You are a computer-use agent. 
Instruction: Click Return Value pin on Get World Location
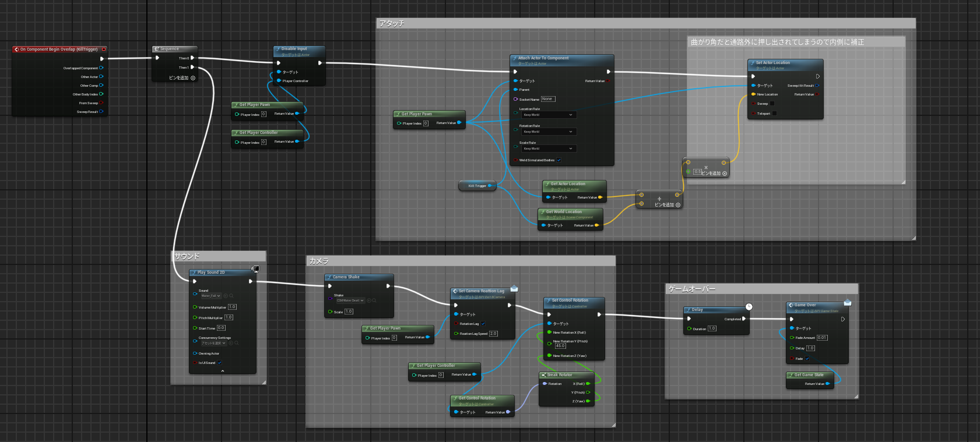tap(596, 225)
